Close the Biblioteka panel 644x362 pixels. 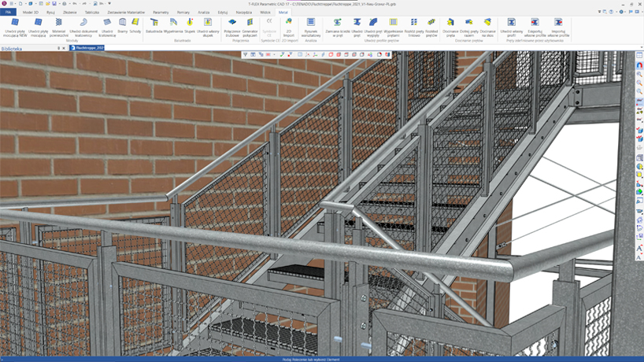pos(64,49)
